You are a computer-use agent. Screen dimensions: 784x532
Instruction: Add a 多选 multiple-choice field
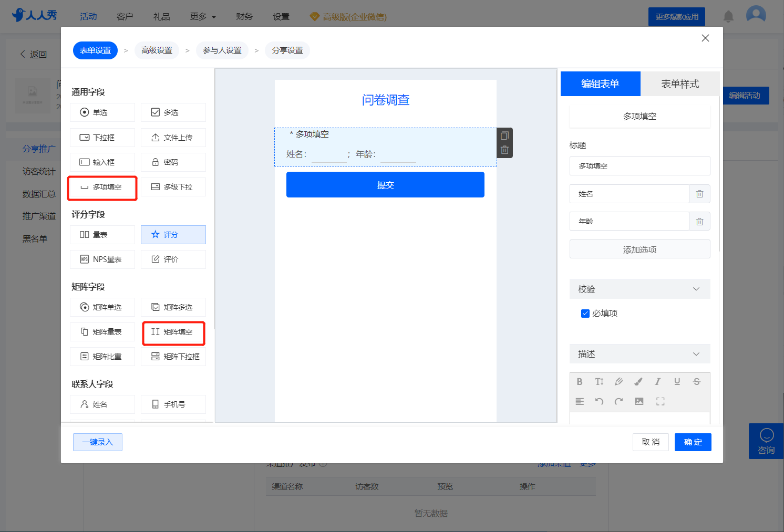coord(173,112)
